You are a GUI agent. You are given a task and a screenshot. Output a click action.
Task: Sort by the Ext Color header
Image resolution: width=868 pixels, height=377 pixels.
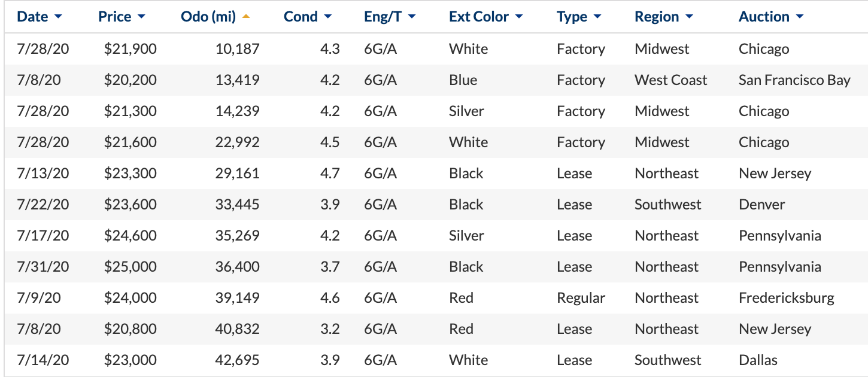pos(479,17)
